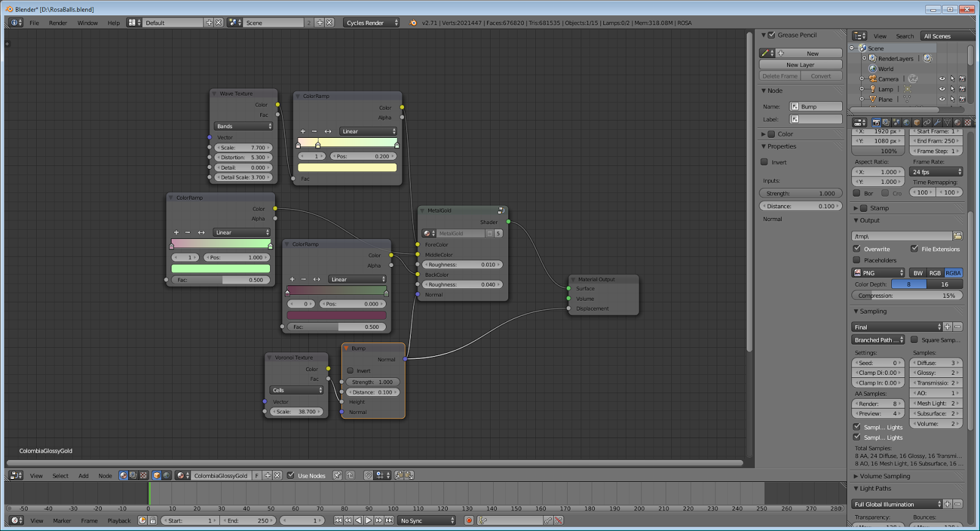Click the auto keyframe record button
The image size is (980, 531).
pyautogui.click(x=469, y=521)
